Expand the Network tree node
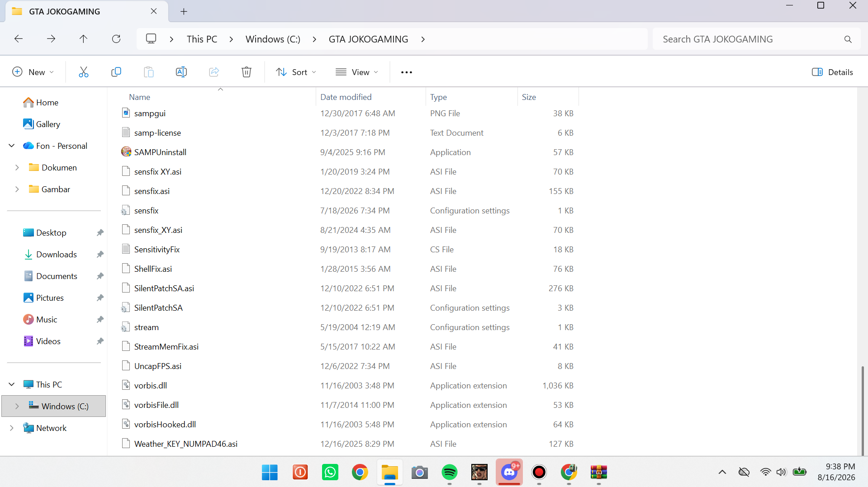The image size is (868, 487). [12, 428]
